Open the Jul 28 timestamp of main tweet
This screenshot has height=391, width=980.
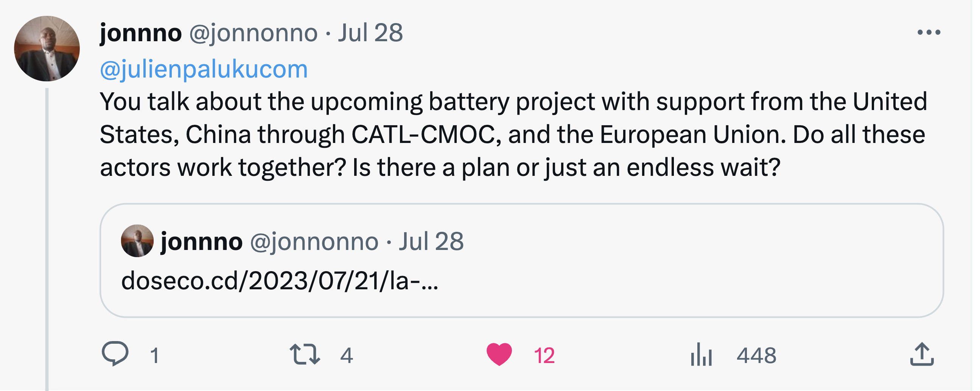tap(370, 33)
